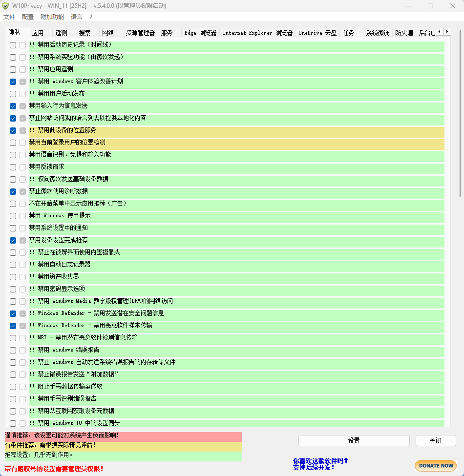Check 禁用语音识别、免提和输入功能
Image resolution: width=464 pixels, height=476 pixels.
click(x=13, y=155)
